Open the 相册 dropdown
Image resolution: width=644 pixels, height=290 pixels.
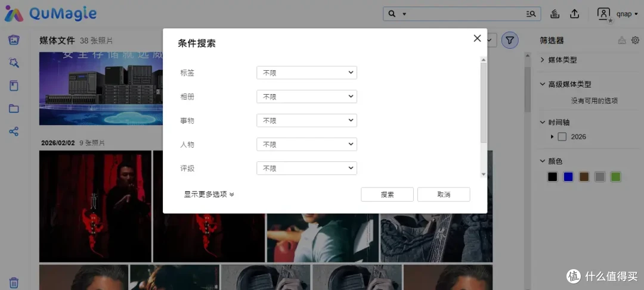click(307, 96)
